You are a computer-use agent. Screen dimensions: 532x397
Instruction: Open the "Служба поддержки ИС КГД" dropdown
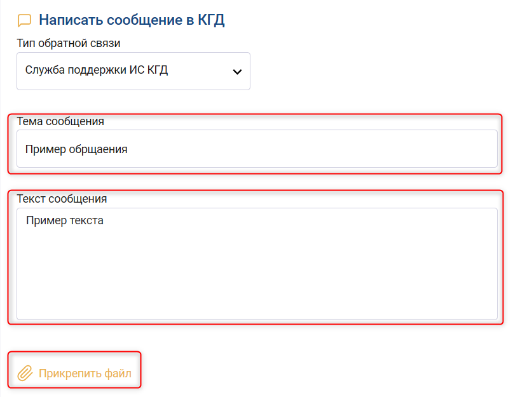(133, 71)
